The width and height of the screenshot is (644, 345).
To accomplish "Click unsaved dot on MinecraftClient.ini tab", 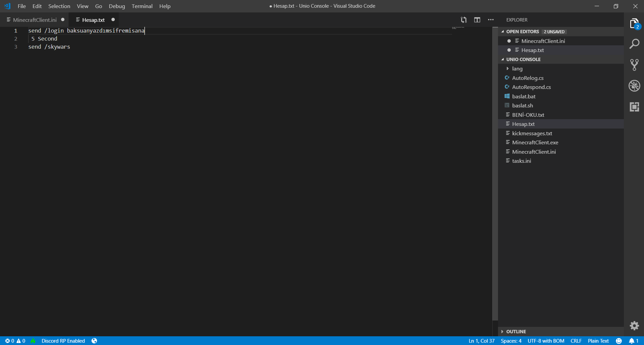I will click(x=63, y=19).
